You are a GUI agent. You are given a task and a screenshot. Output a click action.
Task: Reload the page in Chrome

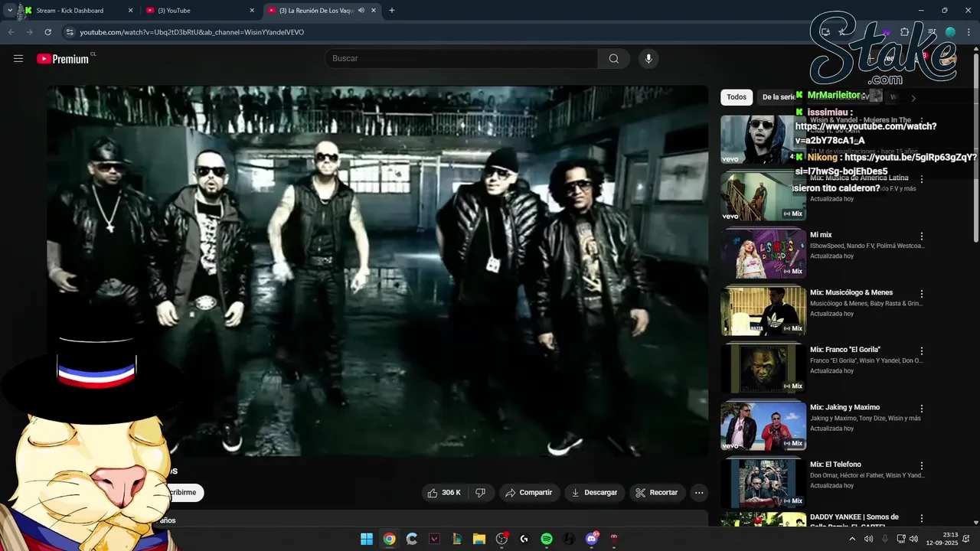tap(47, 32)
